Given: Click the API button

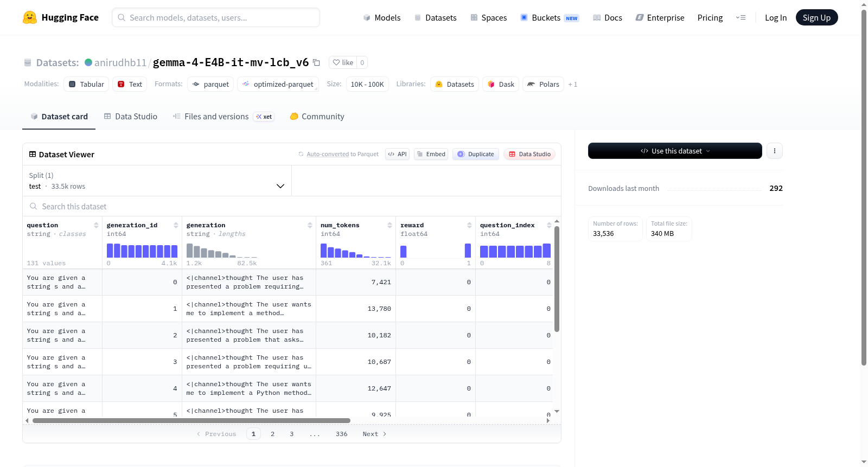Looking at the screenshot, I should 397,154.
